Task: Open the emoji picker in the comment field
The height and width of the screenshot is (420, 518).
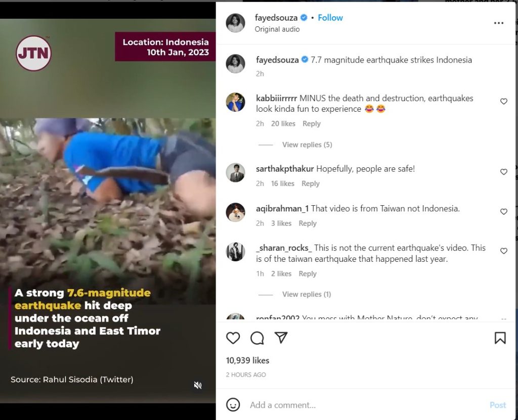Action: 233,405
